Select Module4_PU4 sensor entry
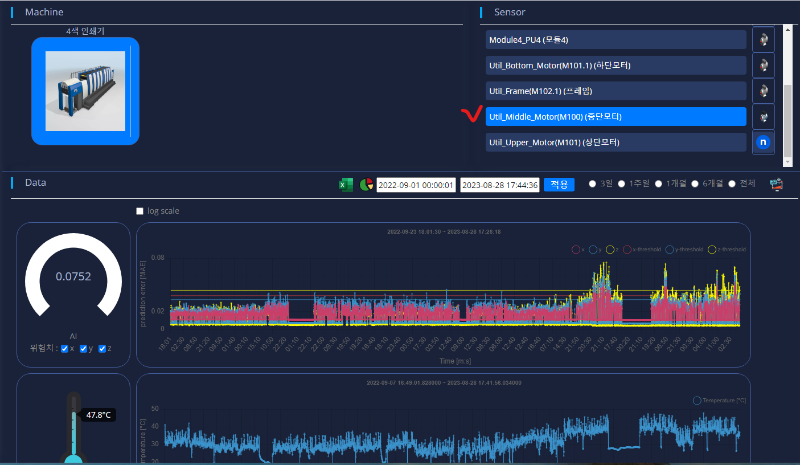 tap(616, 39)
